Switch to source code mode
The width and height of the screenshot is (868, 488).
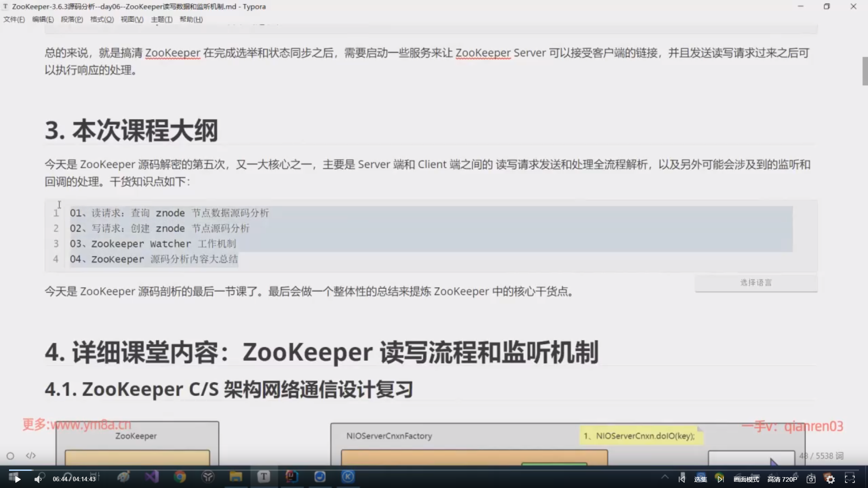(x=31, y=456)
